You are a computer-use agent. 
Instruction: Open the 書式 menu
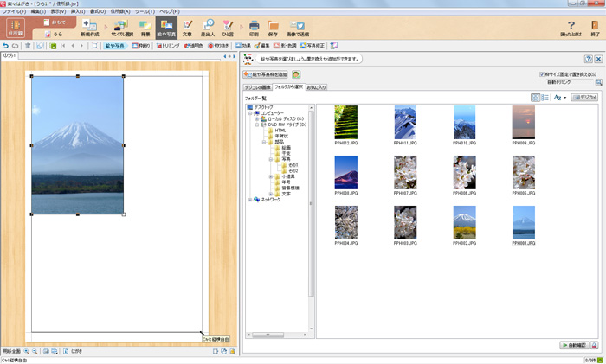97,11
